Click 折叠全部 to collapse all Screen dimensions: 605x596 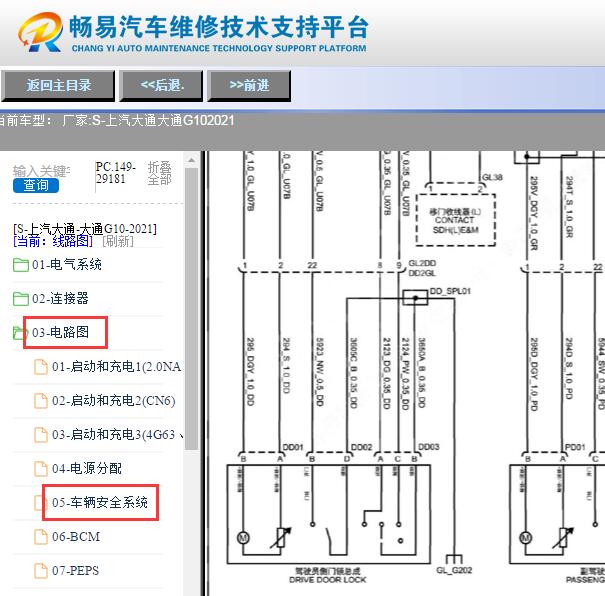[x=159, y=173]
